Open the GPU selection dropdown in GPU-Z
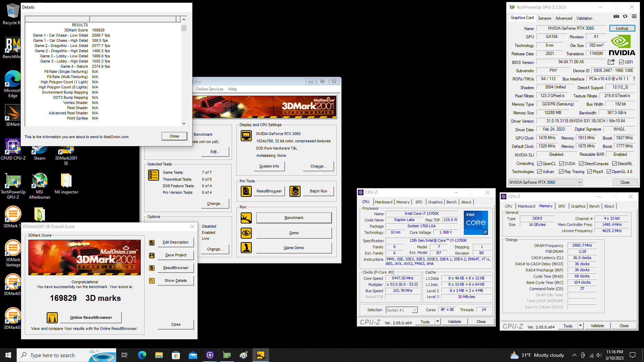This screenshot has width=644, height=362. (545, 182)
